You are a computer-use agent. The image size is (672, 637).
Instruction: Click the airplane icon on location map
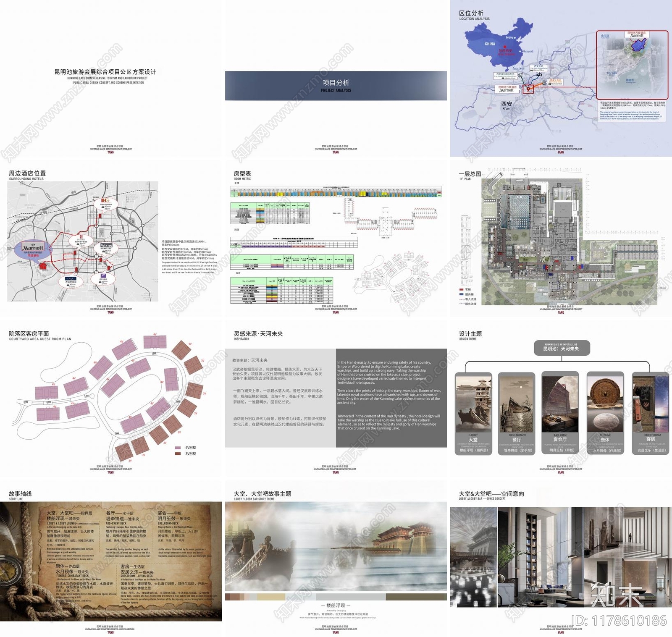(521, 75)
